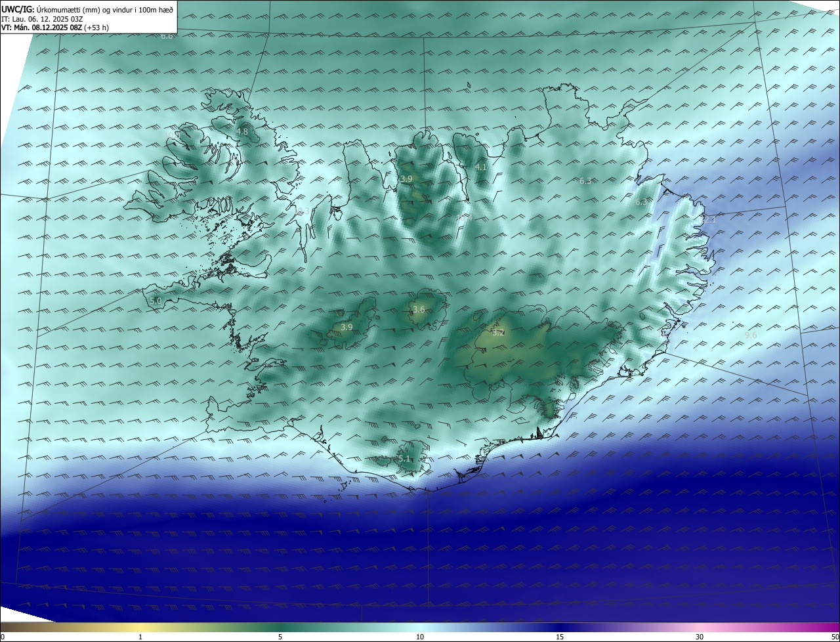This screenshot has width=840, height=642.
Task: Click the 0 tick on the color scale
Action: (x=3, y=637)
